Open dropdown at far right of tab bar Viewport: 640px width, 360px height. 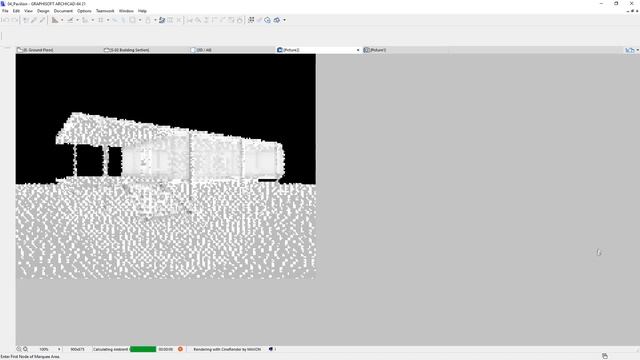tap(638, 50)
